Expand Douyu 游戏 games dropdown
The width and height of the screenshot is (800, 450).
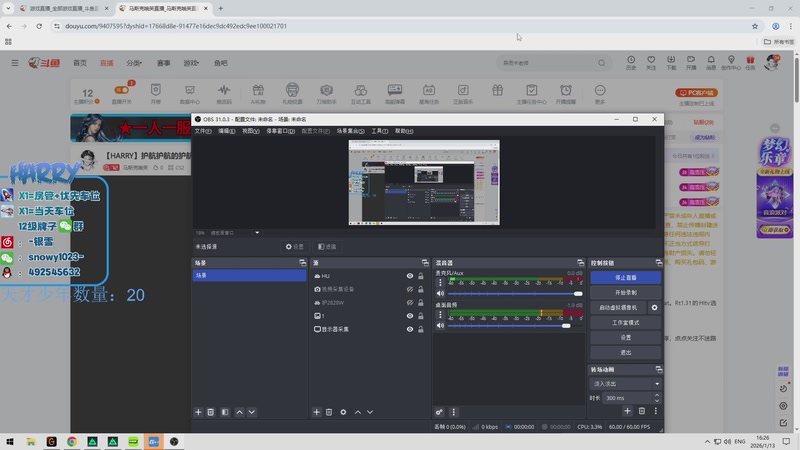[191, 63]
